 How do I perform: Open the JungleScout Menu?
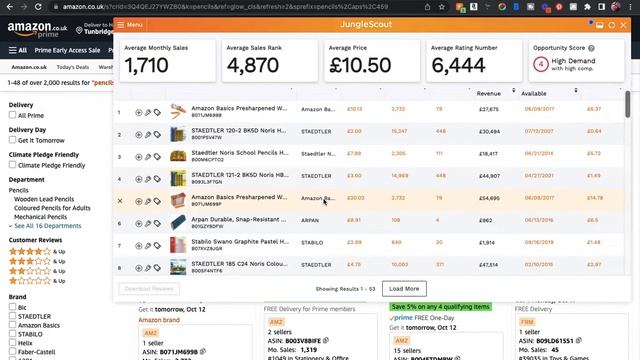130,25
